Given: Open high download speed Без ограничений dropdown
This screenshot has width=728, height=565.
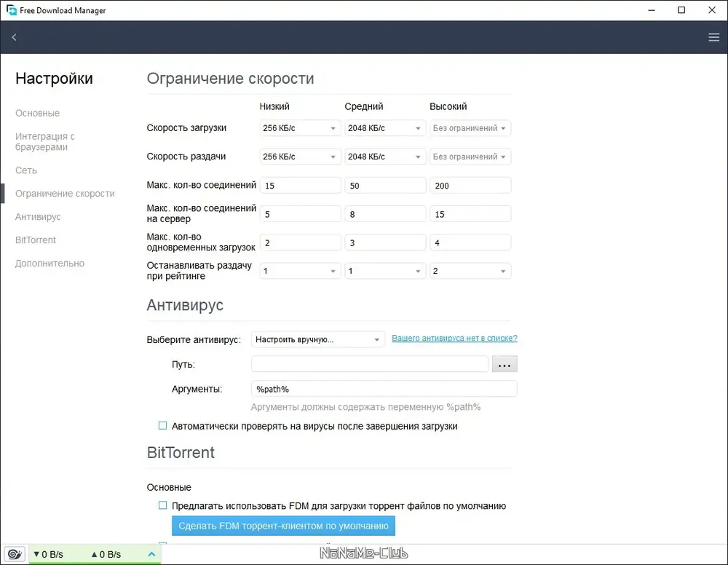Looking at the screenshot, I should click(470, 128).
